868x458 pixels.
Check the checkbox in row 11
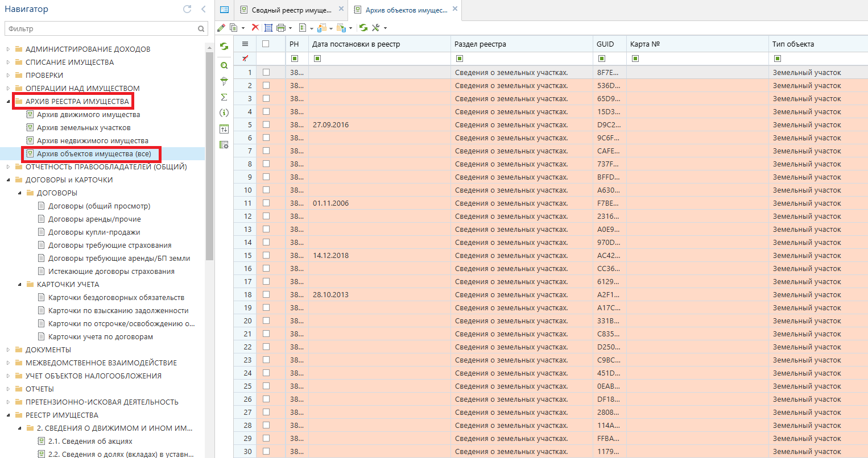(x=266, y=203)
